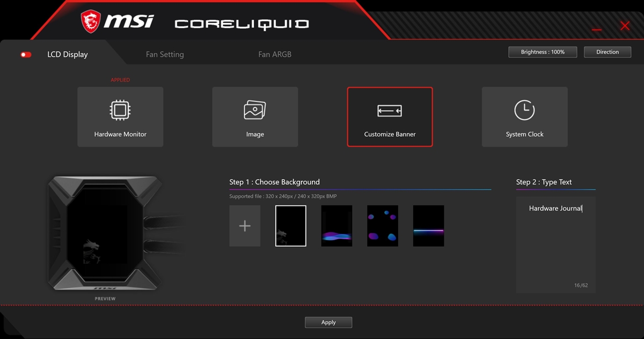Toggle the LCD Display on/off switch
Screen dimensions: 644x339
click(26, 55)
